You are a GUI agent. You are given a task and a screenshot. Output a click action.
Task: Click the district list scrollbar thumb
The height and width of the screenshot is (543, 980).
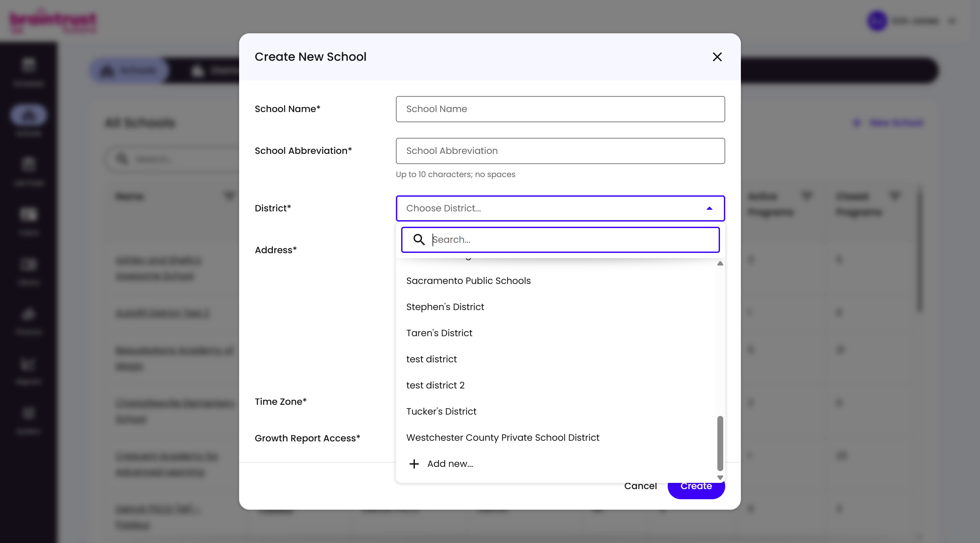click(x=720, y=443)
